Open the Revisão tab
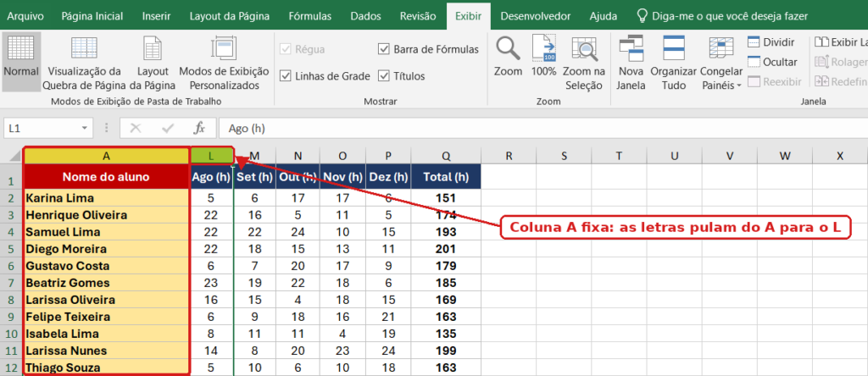868x376 pixels. tap(418, 16)
